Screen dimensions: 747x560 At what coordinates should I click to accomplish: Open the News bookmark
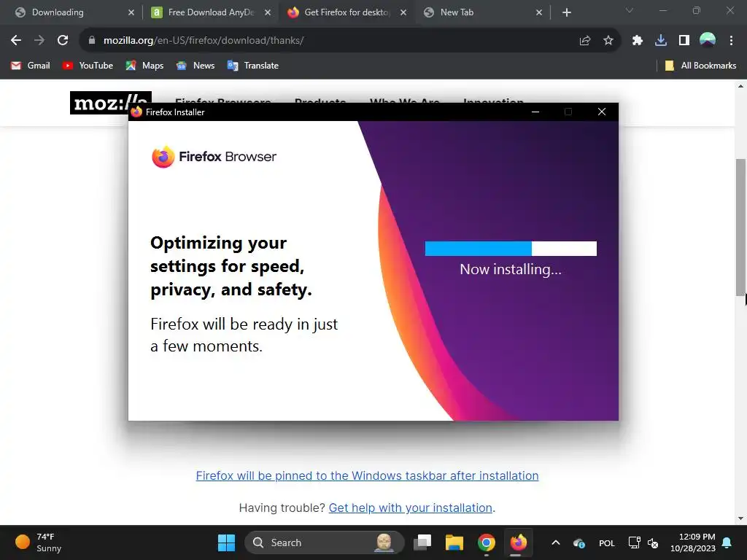[196, 66]
